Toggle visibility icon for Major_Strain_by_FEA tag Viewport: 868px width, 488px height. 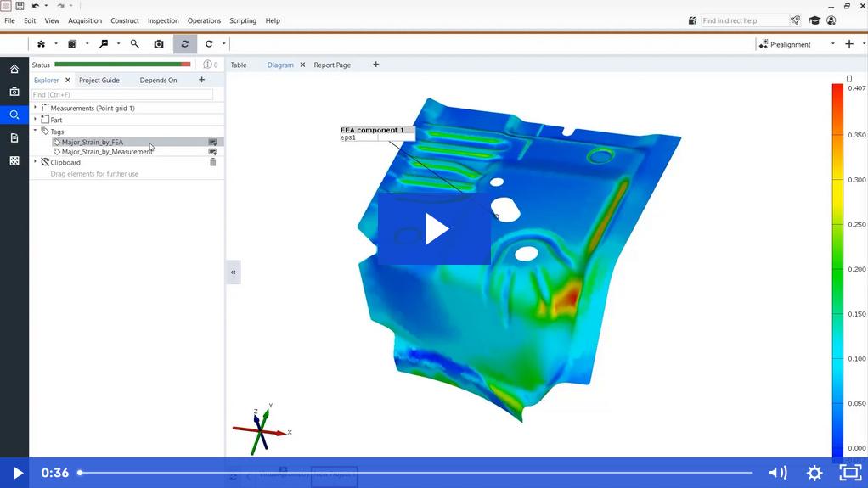point(213,143)
